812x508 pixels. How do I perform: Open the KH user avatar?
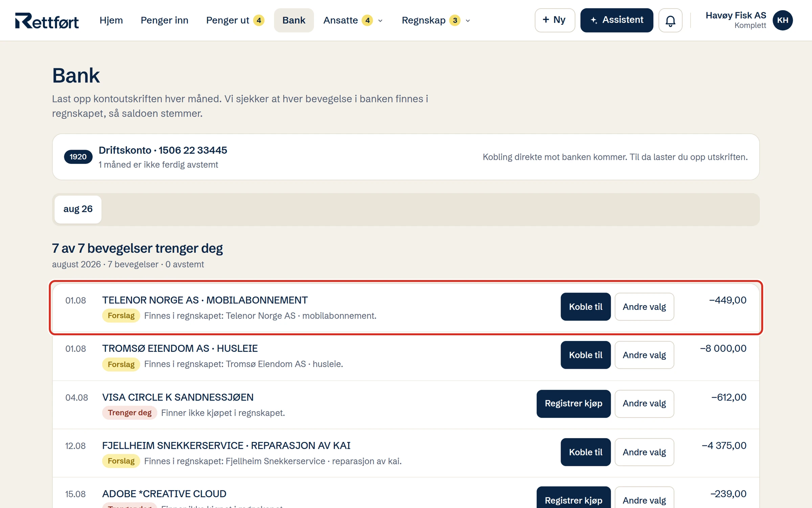click(782, 20)
